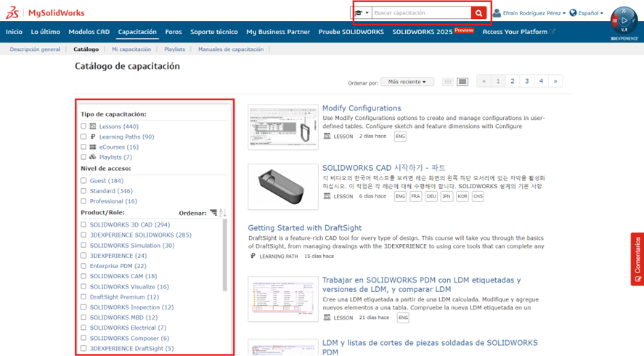Check the Standard (346) checkbox

[x=83, y=191]
